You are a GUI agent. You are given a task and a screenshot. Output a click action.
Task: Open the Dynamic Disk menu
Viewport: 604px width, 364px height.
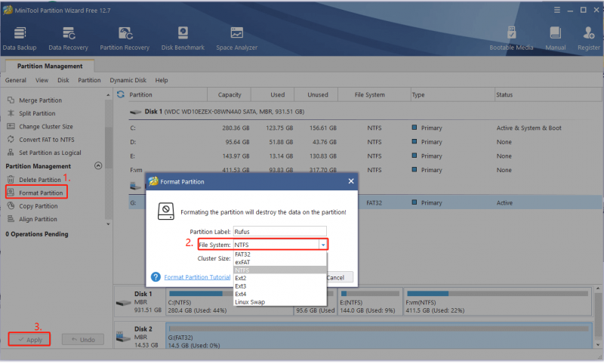pos(128,80)
